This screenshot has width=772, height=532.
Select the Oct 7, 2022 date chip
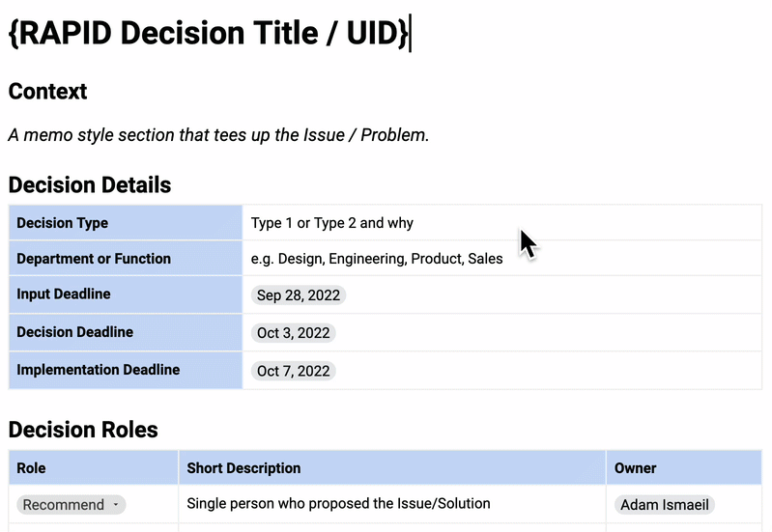tap(293, 371)
